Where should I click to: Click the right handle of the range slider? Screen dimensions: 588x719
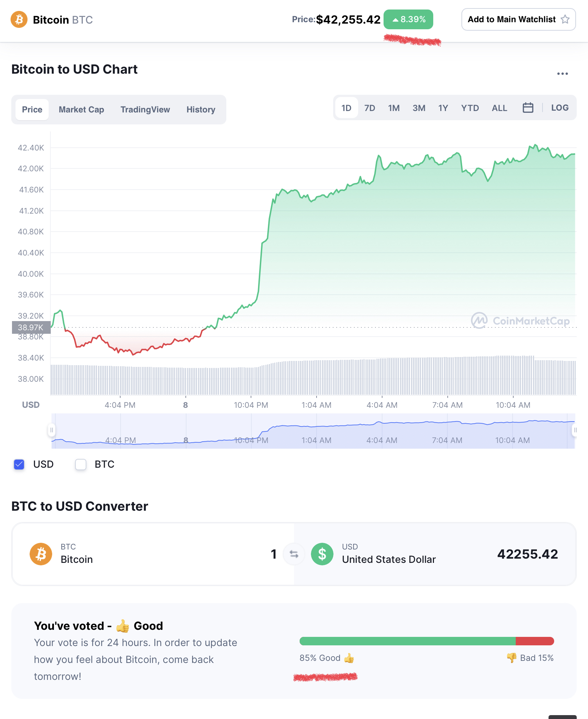coord(575,430)
